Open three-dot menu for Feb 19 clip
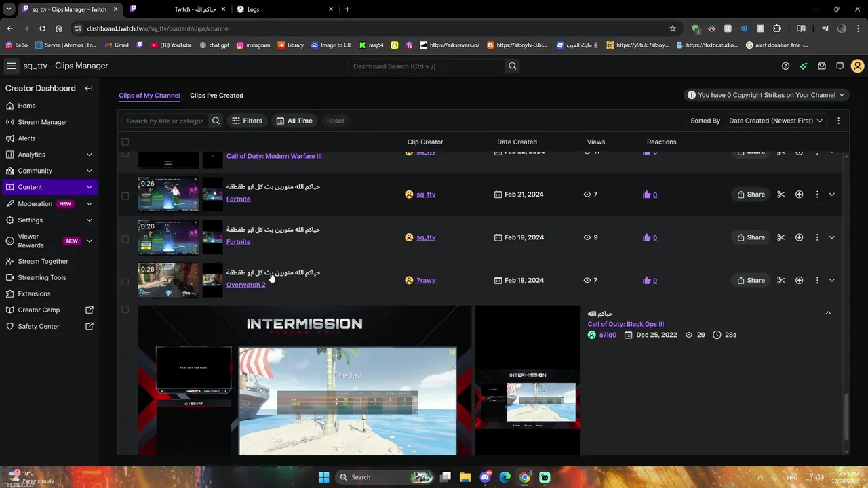Image resolution: width=868 pixels, height=488 pixels. click(816, 237)
